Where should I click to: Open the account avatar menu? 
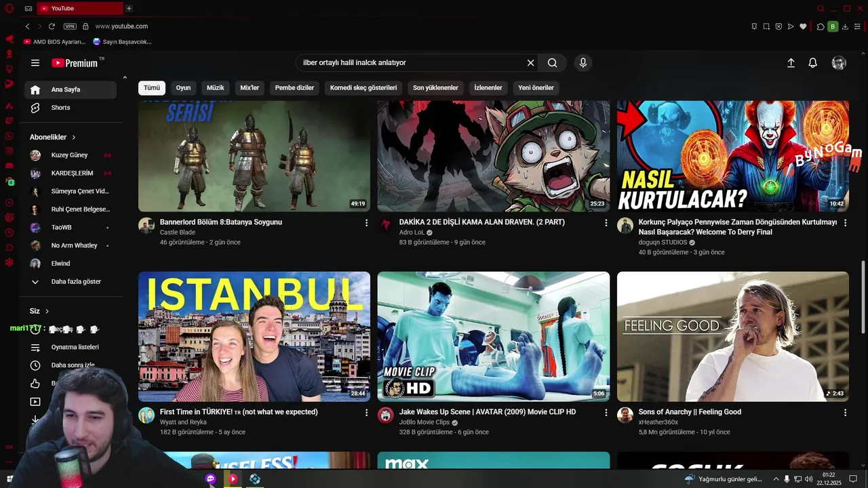point(839,62)
